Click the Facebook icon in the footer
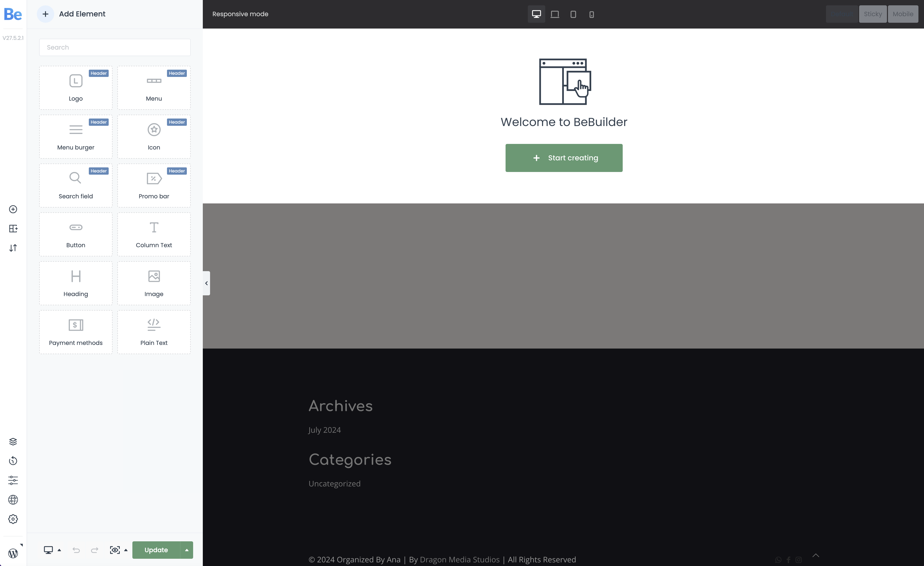The width and height of the screenshot is (924, 566). click(788, 560)
